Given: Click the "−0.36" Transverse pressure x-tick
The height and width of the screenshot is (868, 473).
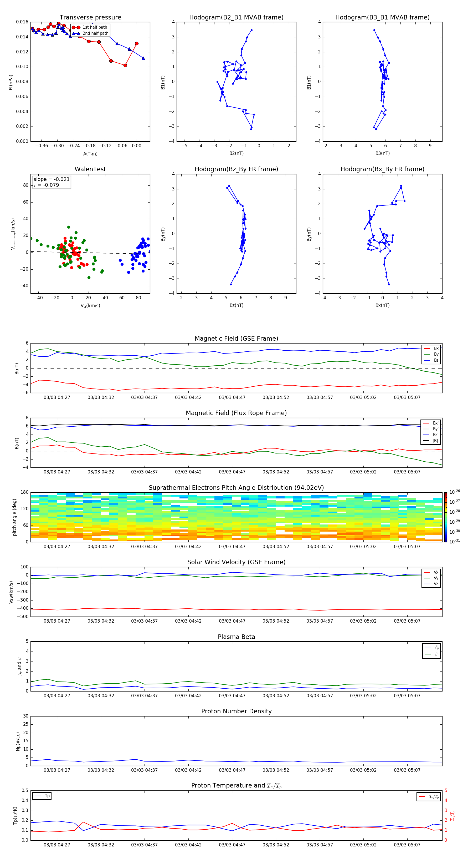Looking at the screenshot, I should click(41, 146).
